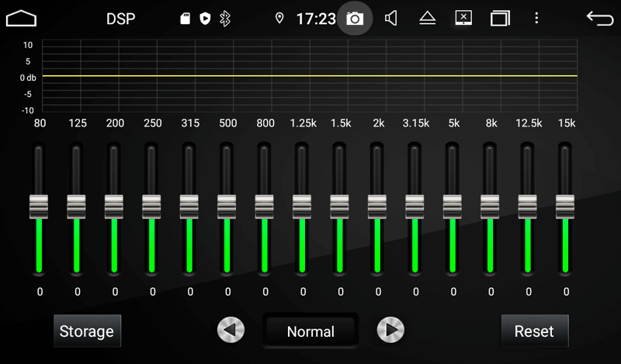This screenshot has width=621, height=364.
Task: Click the 3.15k slider handle
Action: [x=415, y=206]
